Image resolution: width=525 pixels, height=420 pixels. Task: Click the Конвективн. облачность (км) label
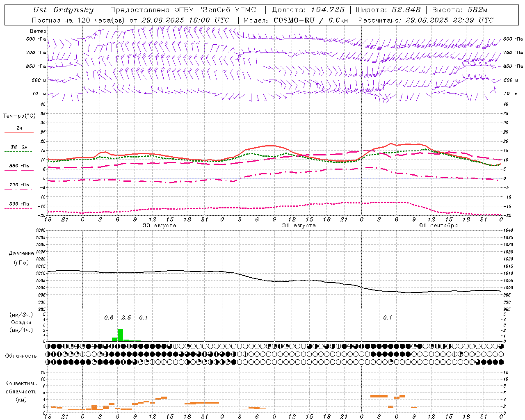(21, 391)
